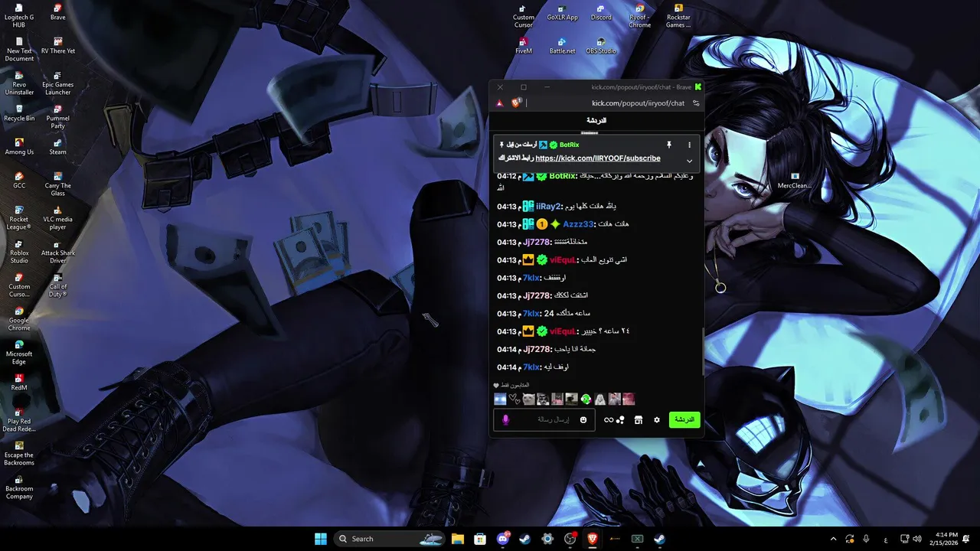Open Google Chrome desktop shortcut
The image size is (980, 551).
pos(18,318)
